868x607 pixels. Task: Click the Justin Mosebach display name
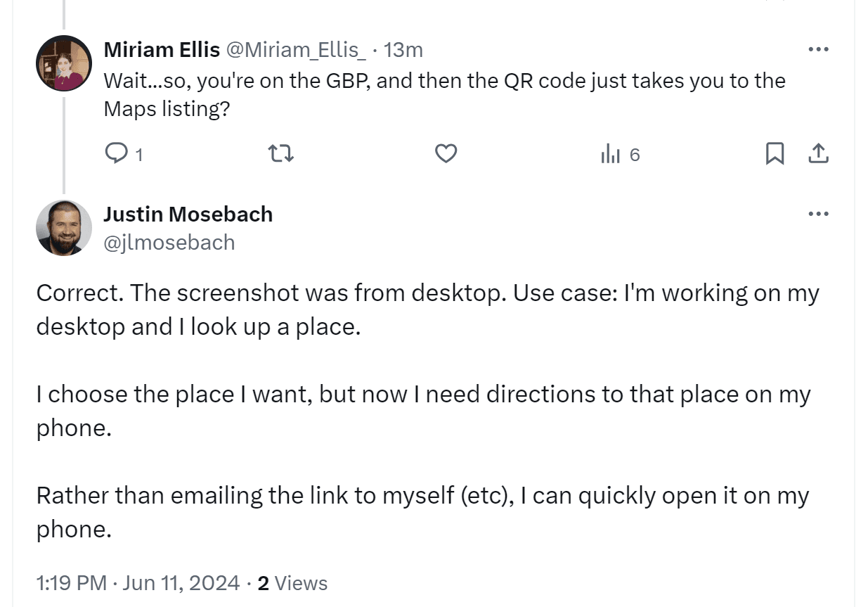(188, 215)
